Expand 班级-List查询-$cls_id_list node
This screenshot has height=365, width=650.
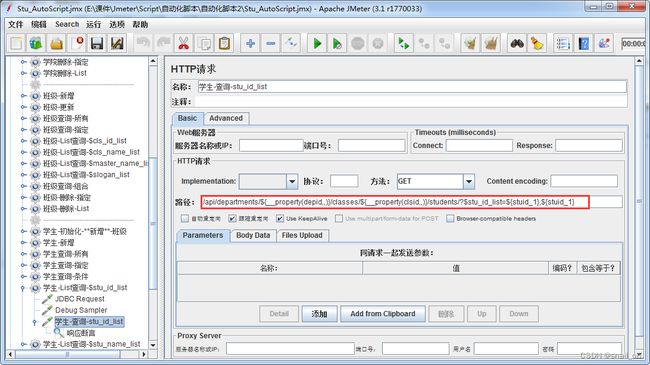pos(23,141)
